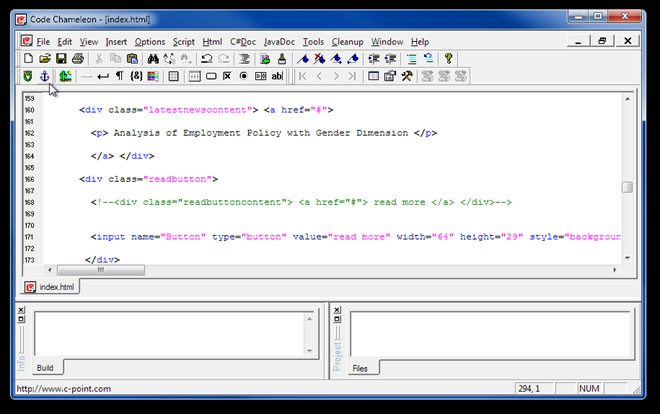This screenshot has height=414, width=660.
Task: Close the Info panel with its X button
Action: pos(21,310)
